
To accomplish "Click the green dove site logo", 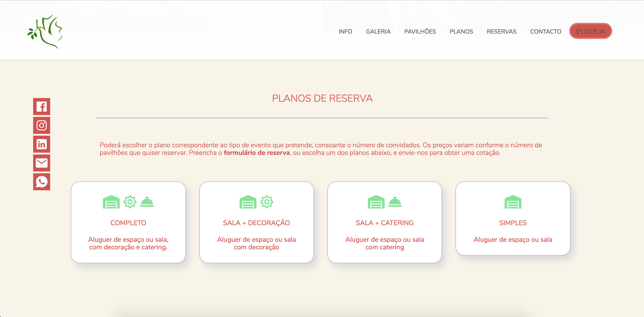I will 45,32.
